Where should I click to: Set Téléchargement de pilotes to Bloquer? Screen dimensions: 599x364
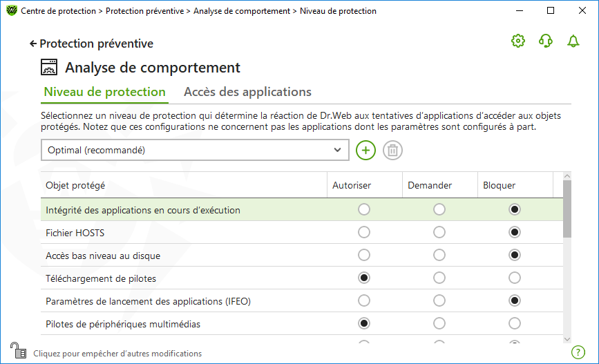tap(514, 278)
